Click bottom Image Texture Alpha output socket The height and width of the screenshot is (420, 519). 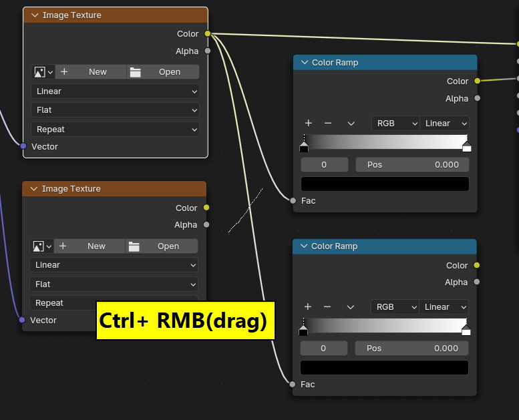206,225
